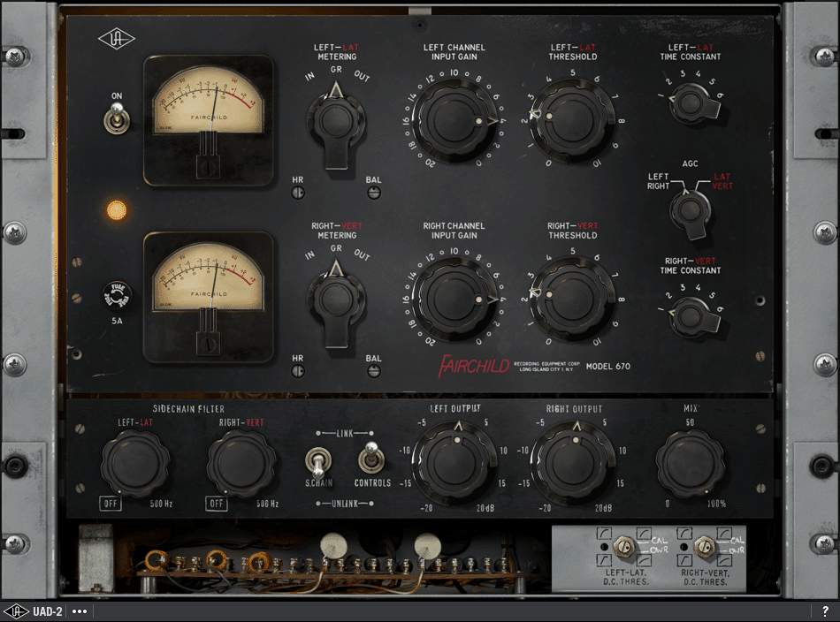Click the Left-Lat VU meter
Screen dimensions: 840x622
209,120
